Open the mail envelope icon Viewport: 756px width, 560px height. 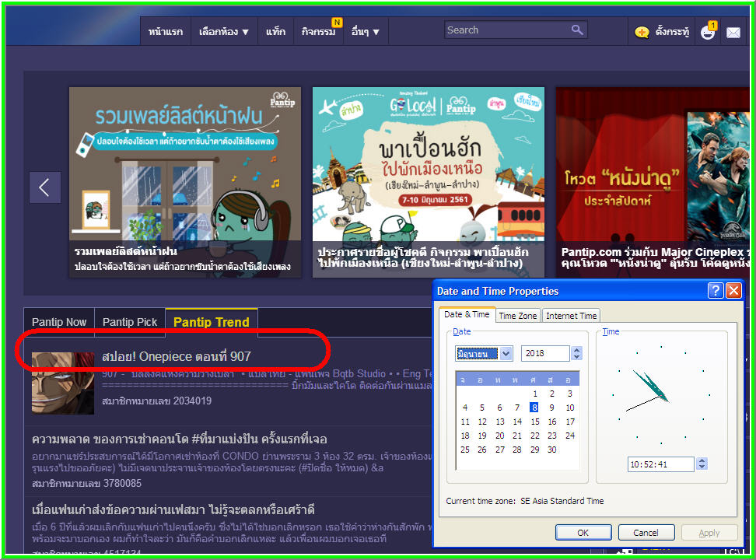pyautogui.click(x=733, y=33)
